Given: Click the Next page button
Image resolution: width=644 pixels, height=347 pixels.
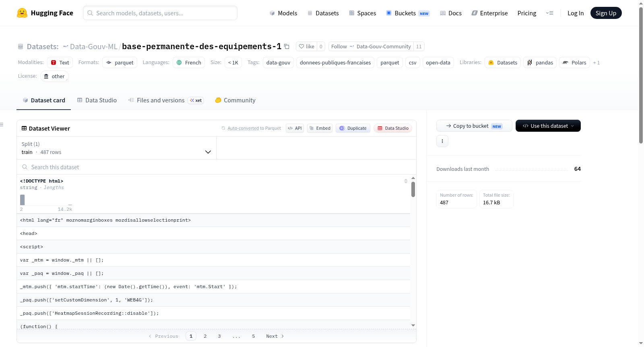Looking at the screenshot, I should pos(275,336).
